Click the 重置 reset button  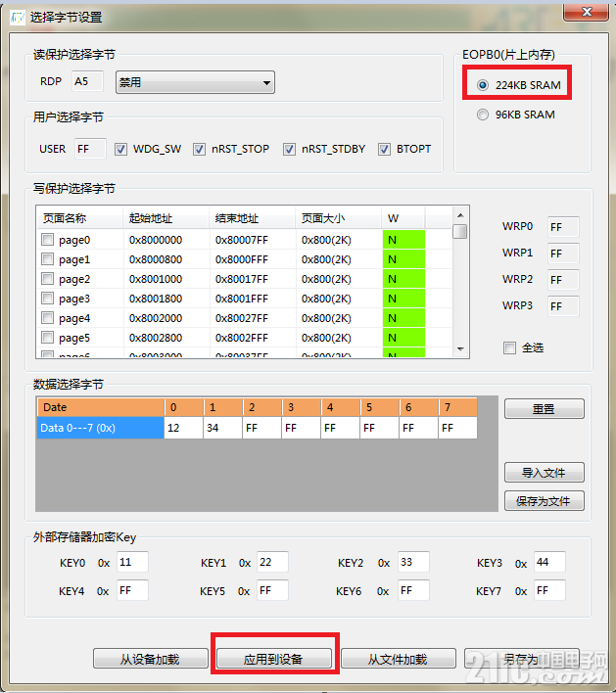pyautogui.click(x=544, y=409)
